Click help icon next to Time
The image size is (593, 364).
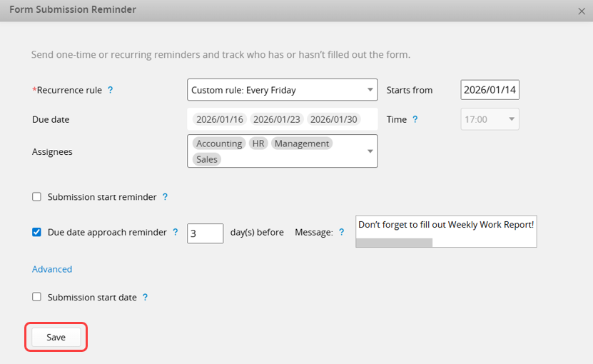pos(415,120)
